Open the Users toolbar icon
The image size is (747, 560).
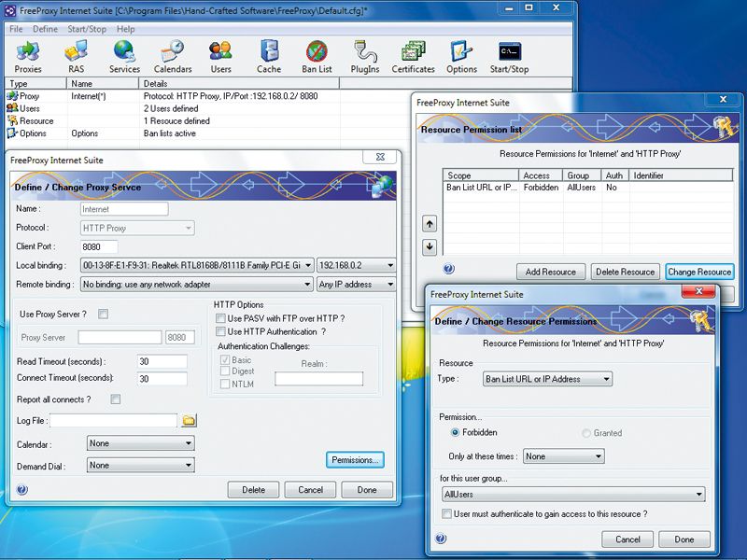point(220,57)
